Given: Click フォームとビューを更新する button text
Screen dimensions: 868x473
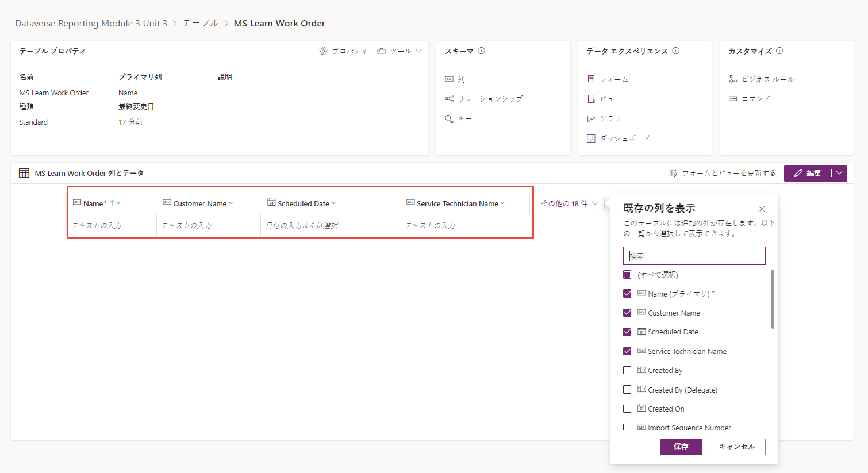Looking at the screenshot, I should pos(729,173).
